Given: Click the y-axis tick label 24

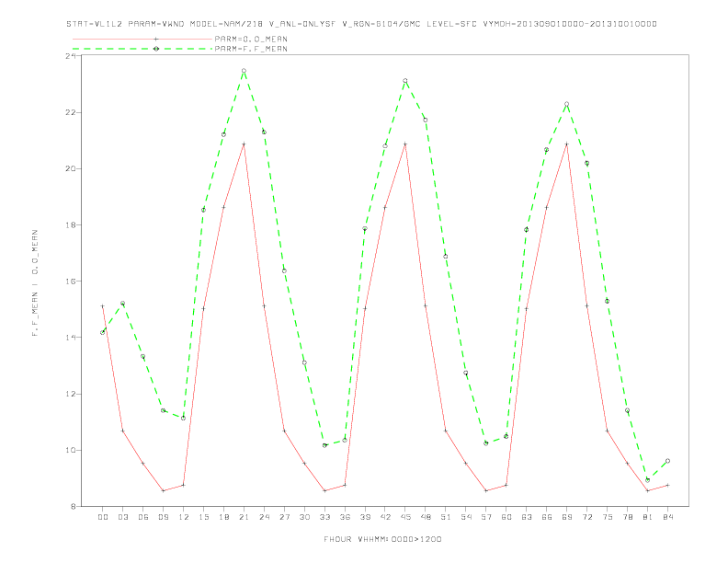Looking at the screenshot, I should (x=71, y=56).
